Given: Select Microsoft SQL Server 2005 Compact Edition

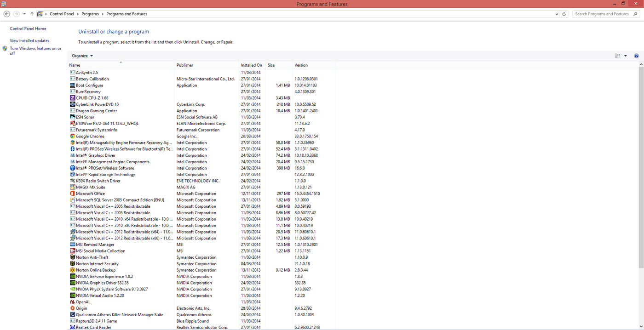Looking at the screenshot, I should (x=201, y=200).
